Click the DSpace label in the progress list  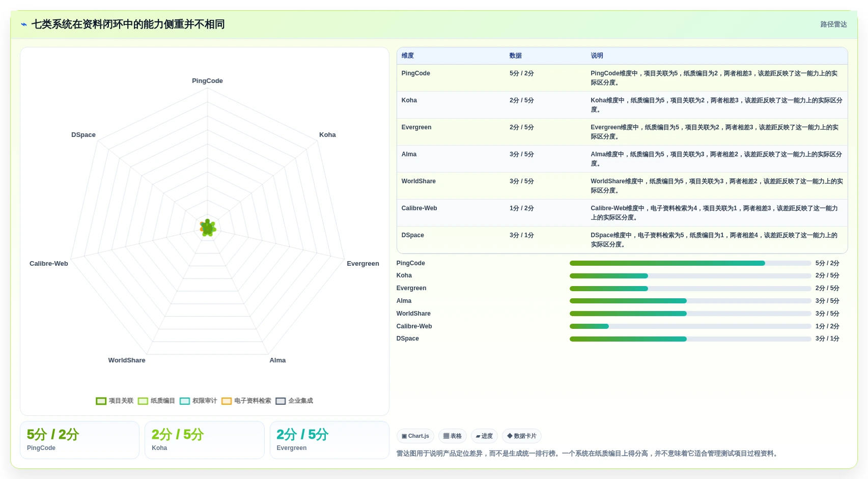407,339
